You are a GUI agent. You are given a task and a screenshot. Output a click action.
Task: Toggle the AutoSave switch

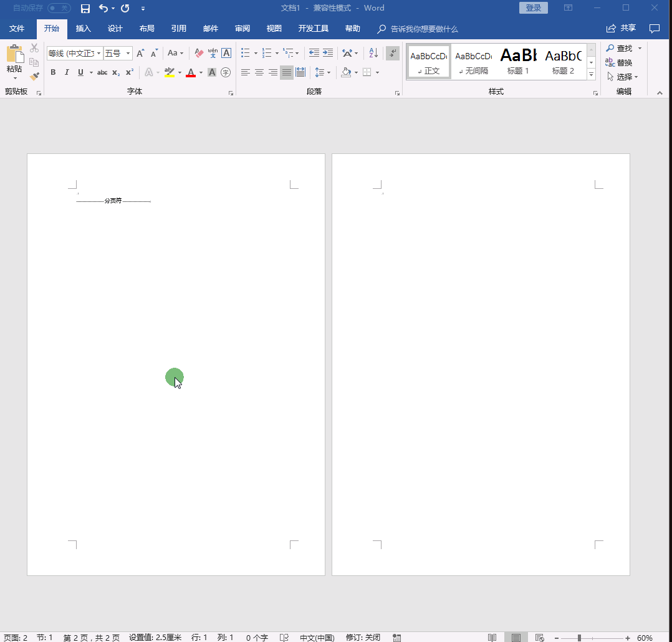59,8
